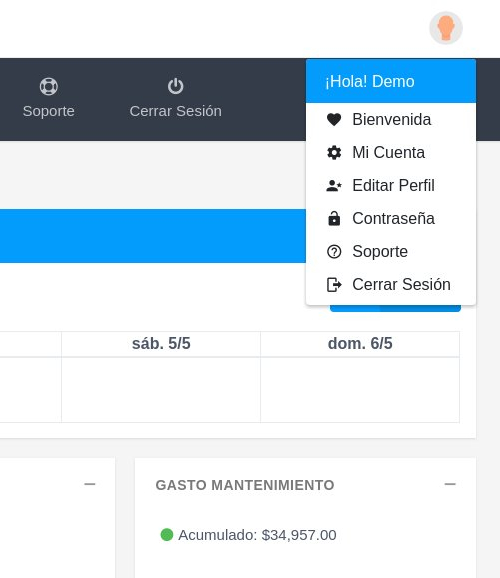Click the dom. 6/5 calendar day cell
The image size is (500, 578).
coord(360,390)
